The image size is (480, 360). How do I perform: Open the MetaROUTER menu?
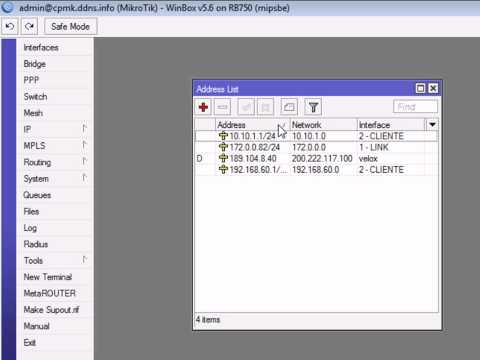[55, 293]
